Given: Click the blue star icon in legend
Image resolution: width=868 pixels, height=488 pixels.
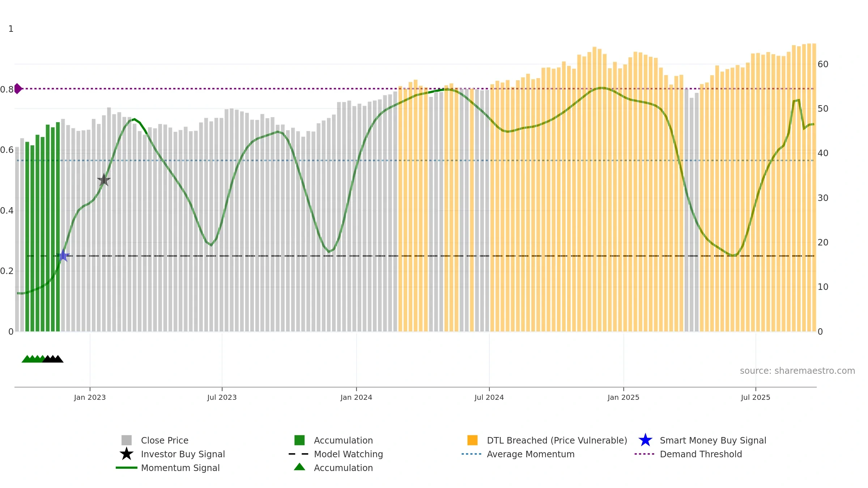Looking at the screenshot, I should coord(645,440).
